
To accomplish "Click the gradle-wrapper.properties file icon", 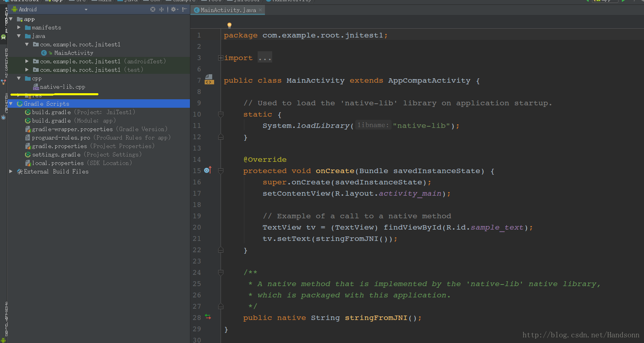I will pyautogui.click(x=28, y=129).
